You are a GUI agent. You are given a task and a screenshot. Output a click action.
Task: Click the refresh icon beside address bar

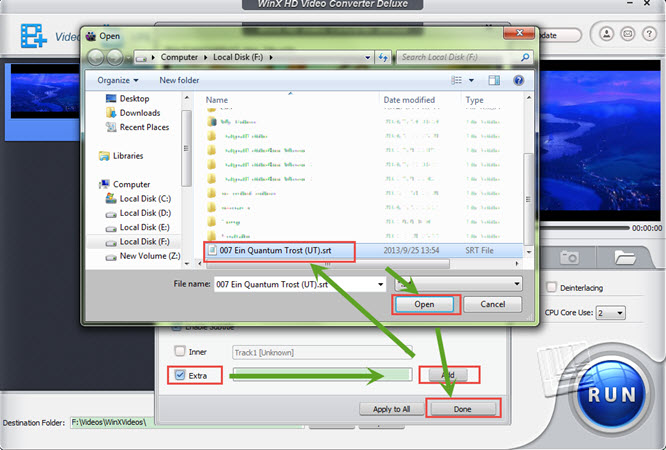point(381,58)
